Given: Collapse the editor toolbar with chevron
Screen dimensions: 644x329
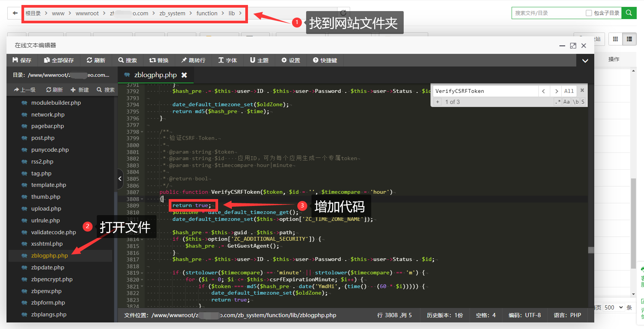Looking at the screenshot, I should (585, 60).
